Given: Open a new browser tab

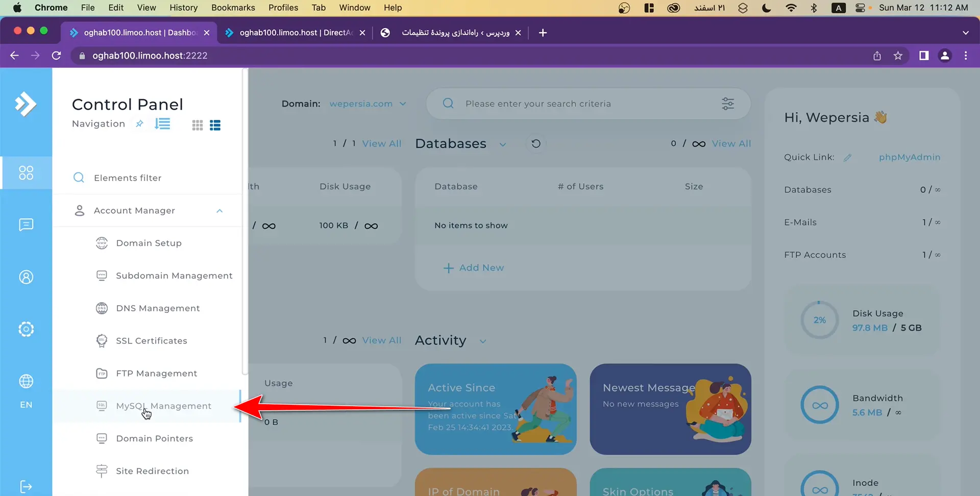Looking at the screenshot, I should coord(543,33).
